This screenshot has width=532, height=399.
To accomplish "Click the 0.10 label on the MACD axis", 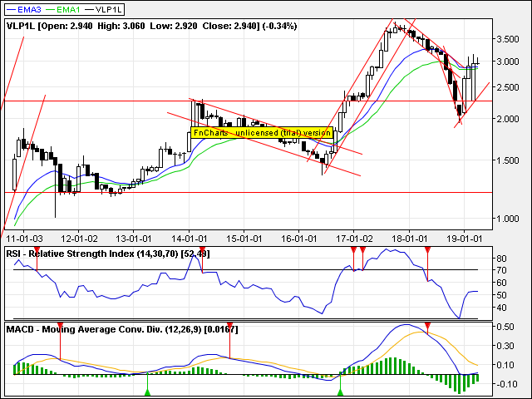I will [505, 365].
